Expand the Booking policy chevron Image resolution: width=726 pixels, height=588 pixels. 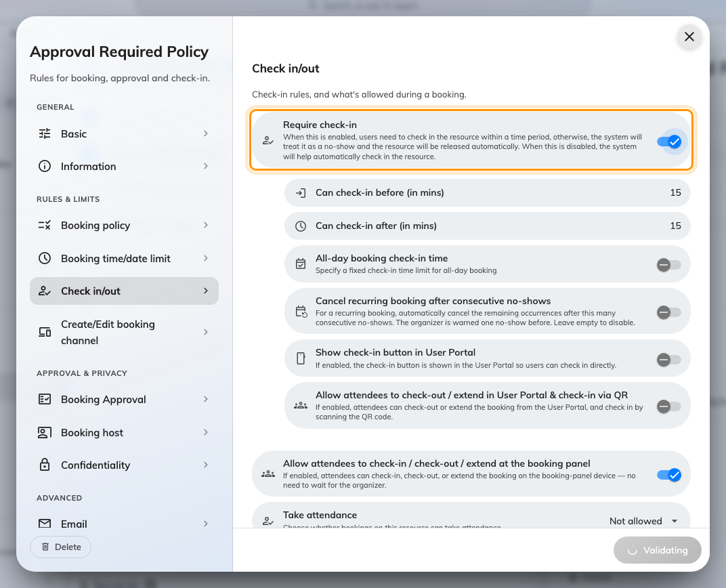pyautogui.click(x=206, y=226)
